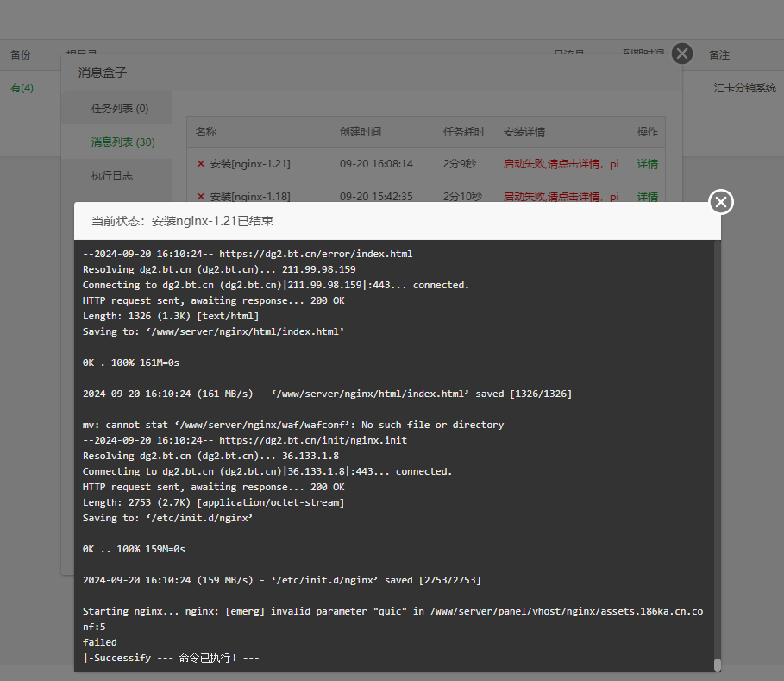Image resolution: width=784 pixels, height=681 pixels.
Task: Click the 备份 column header
Action: click(21, 54)
